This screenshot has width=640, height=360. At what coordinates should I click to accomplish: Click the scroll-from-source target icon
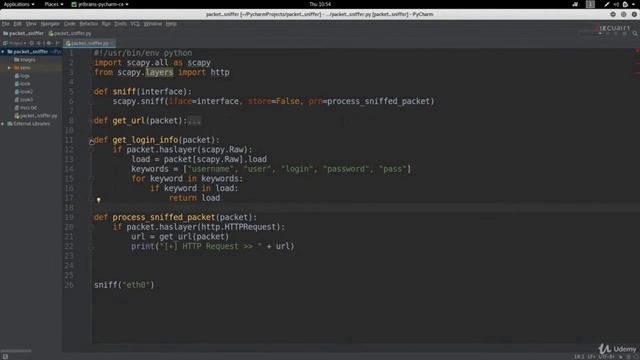coord(32,43)
